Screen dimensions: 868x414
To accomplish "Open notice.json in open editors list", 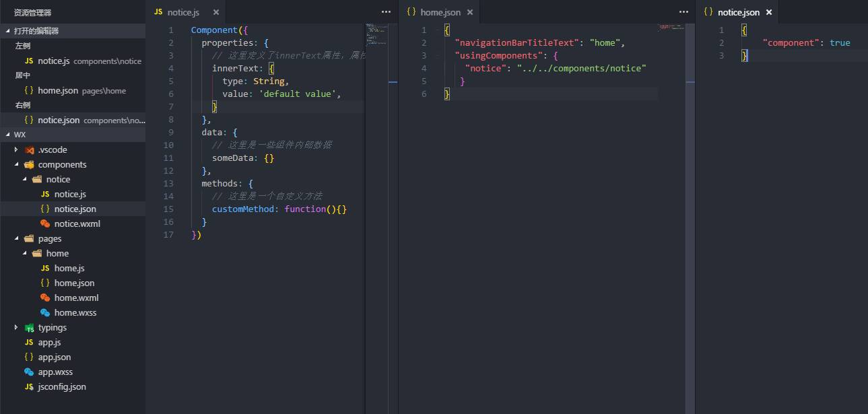I will coord(73,120).
